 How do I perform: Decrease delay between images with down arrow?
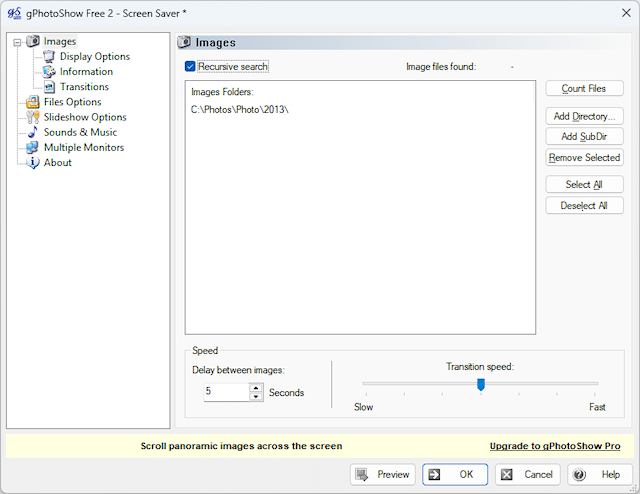point(256,397)
